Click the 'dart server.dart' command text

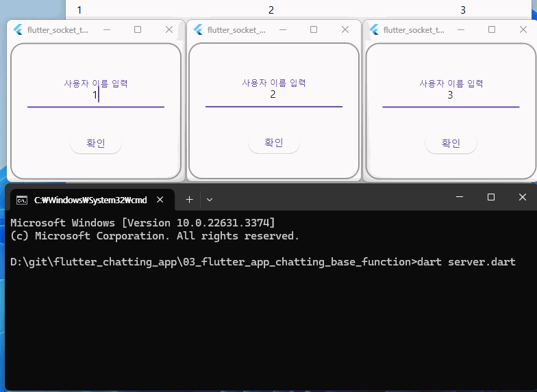click(466, 262)
